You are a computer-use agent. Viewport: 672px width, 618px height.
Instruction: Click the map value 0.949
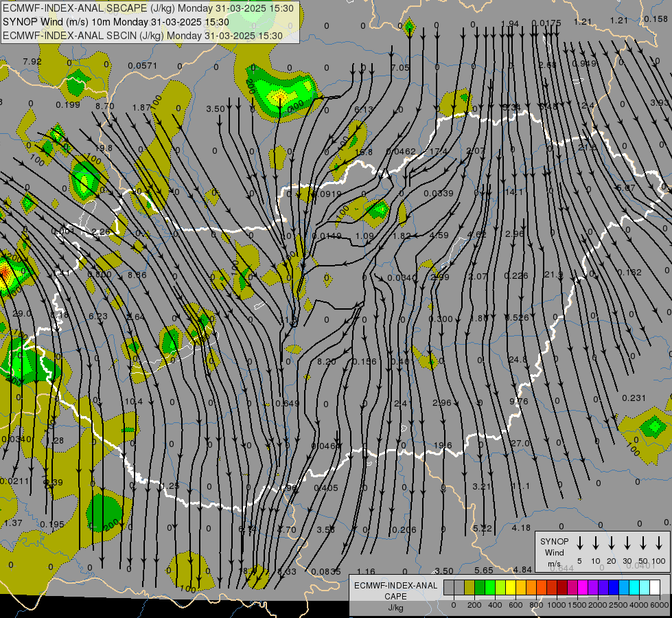tap(584, 63)
